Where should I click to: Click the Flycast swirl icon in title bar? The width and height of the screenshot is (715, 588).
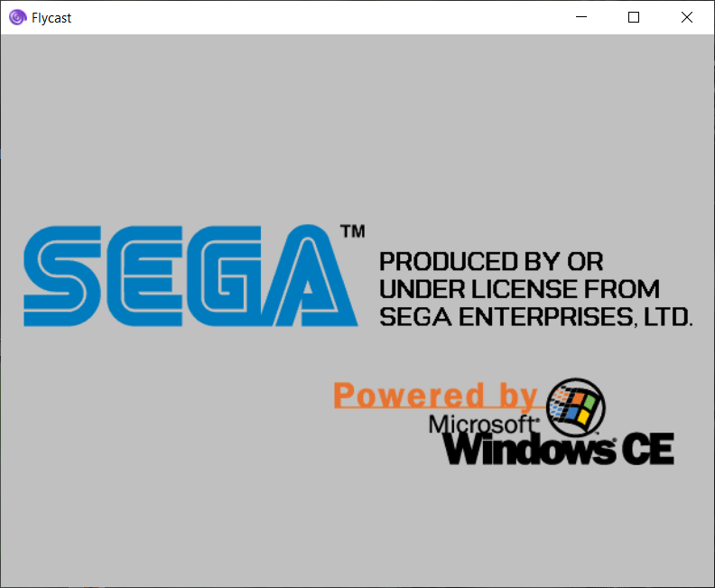[x=17, y=17]
